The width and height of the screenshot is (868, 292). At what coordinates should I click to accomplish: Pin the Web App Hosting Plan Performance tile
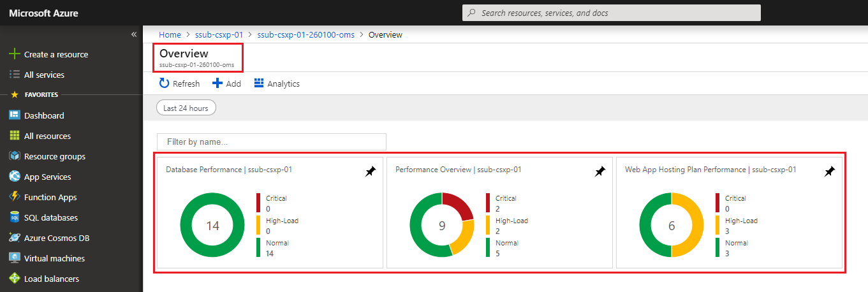coord(829,172)
